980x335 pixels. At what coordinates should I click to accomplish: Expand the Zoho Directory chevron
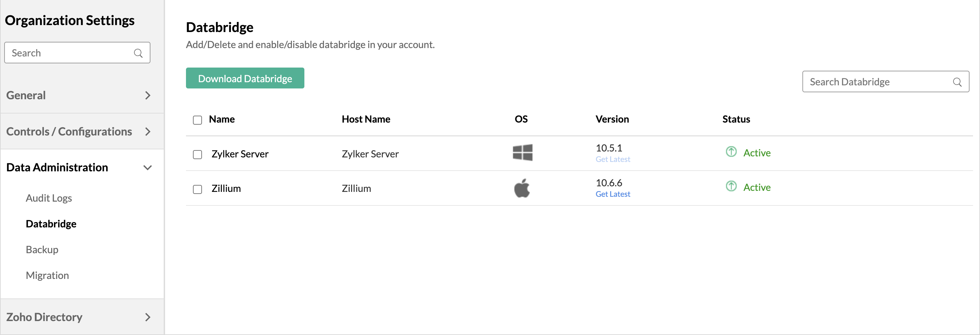(x=148, y=317)
